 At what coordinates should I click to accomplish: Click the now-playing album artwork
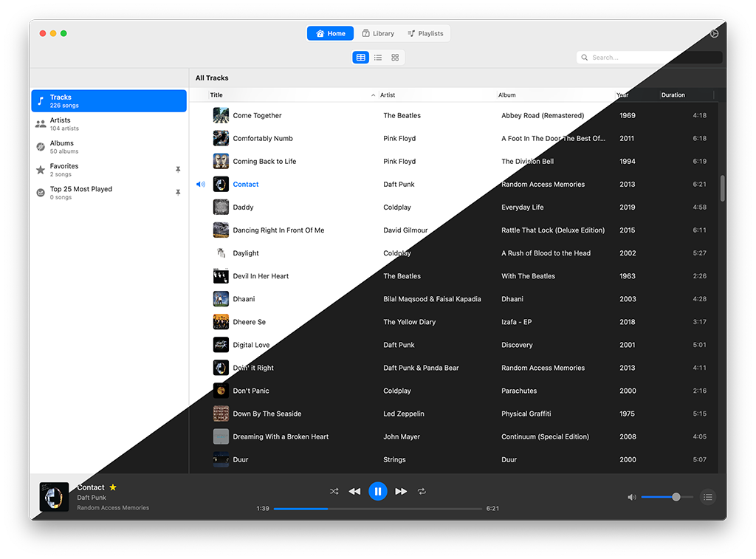click(x=54, y=497)
